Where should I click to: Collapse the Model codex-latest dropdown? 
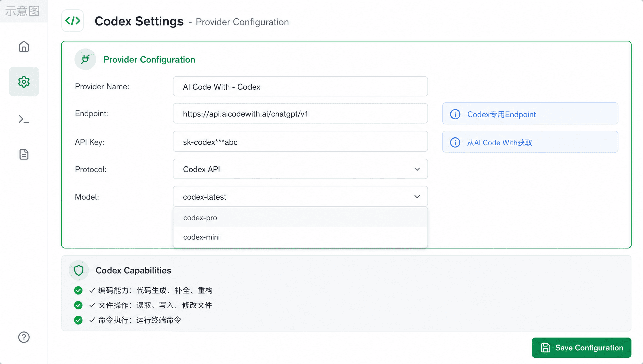[300, 197]
